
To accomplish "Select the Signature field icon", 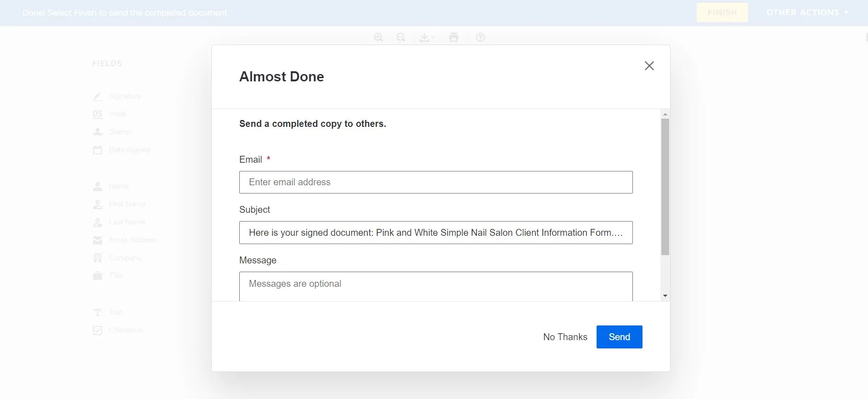I will (x=98, y=96).
